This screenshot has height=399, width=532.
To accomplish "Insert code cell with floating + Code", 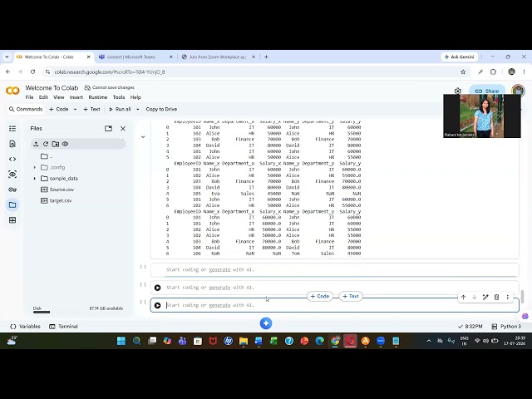I will tap(319, 296).
